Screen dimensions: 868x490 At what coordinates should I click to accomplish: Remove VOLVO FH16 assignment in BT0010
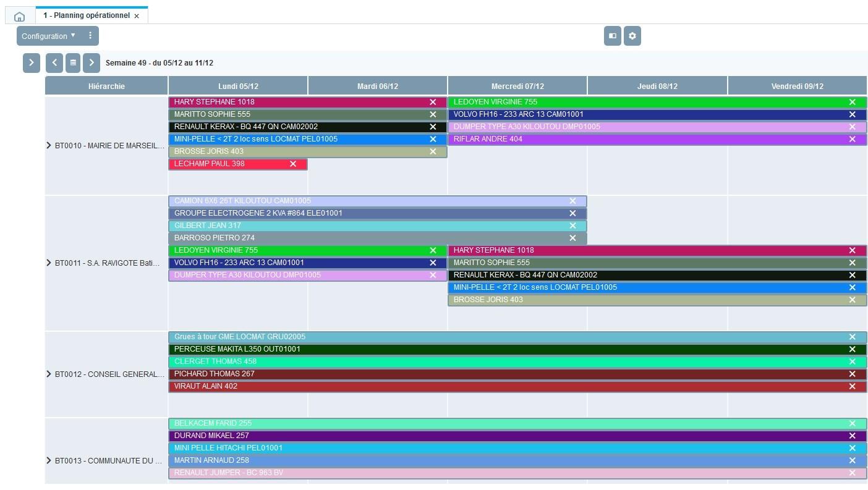coord(852,114)
